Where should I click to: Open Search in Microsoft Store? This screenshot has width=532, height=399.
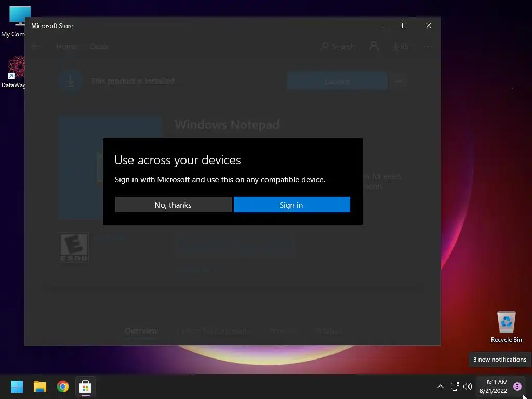click(338, 46)
